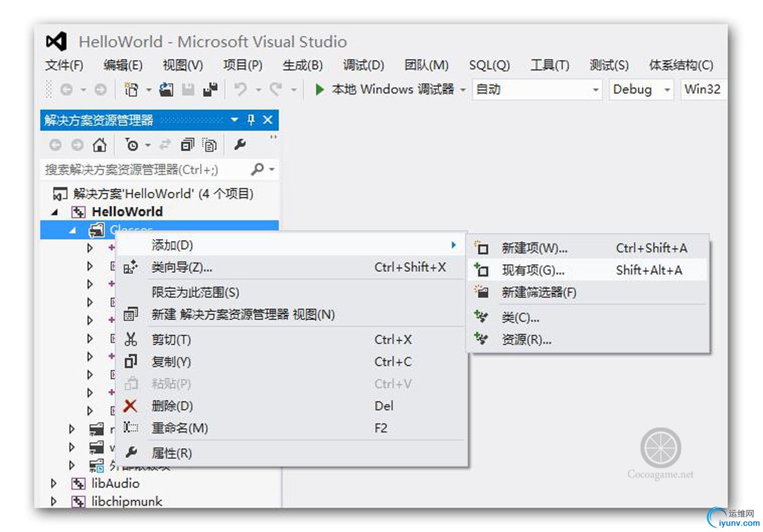The width and height of the screenshot is (763, 532).
Task: Expand the New Project dropdown arrow
Action: tap(148, 90)
